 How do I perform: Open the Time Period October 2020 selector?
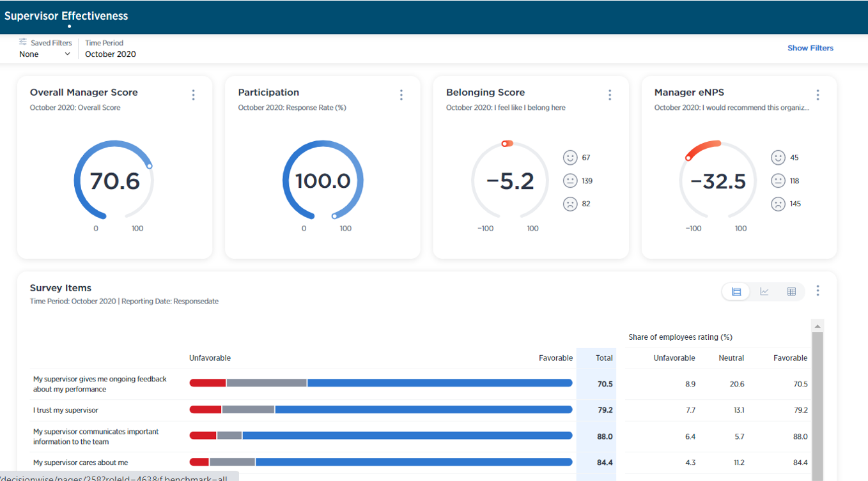(111, 54)
